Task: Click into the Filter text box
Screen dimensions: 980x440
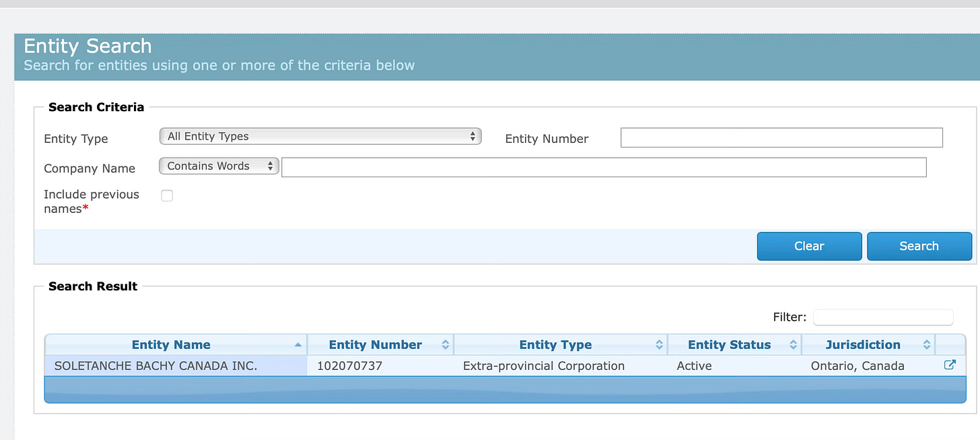Action: click(x=883, y=317)
